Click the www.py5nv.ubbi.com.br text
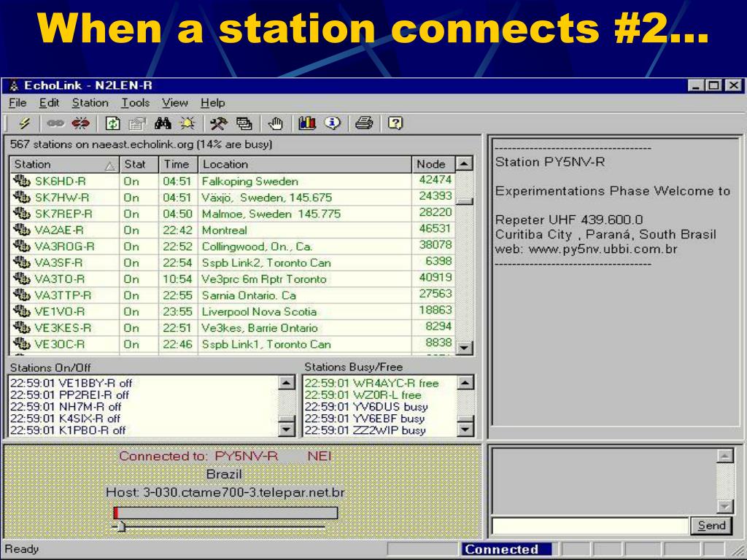 pos(603,249)
